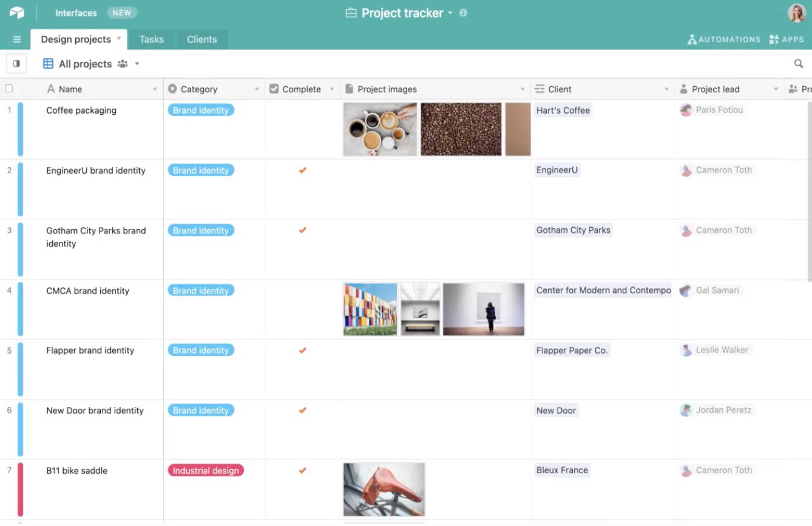Click the Industrial design category tag
The image size is (812, 526).
[206, 471]
